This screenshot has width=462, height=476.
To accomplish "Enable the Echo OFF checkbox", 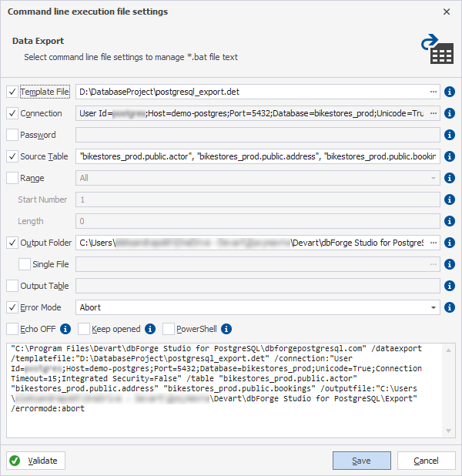I will 12,329.
